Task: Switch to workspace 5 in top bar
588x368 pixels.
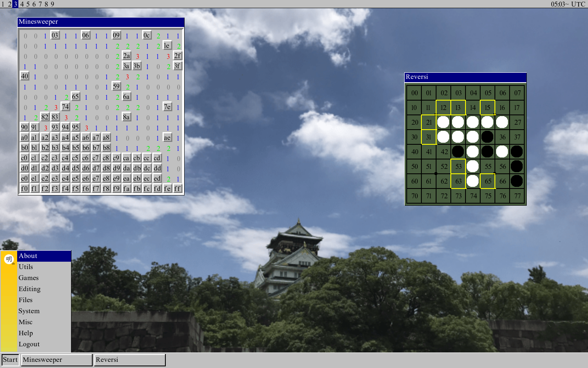Action: coord(28,4)
